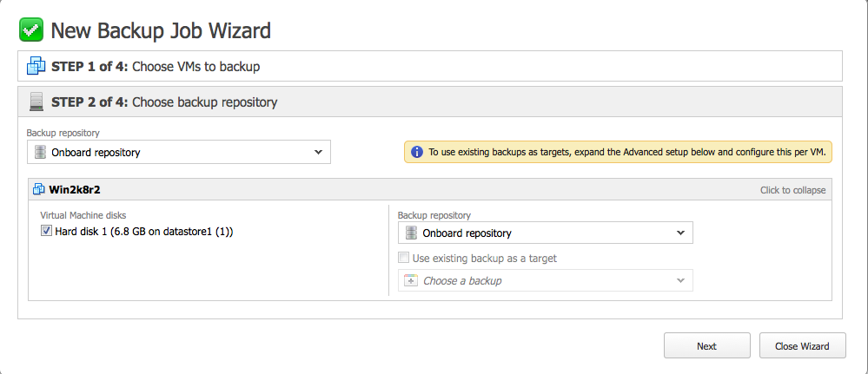Click the backup icon beside Choose a backup

click(410, 280)
